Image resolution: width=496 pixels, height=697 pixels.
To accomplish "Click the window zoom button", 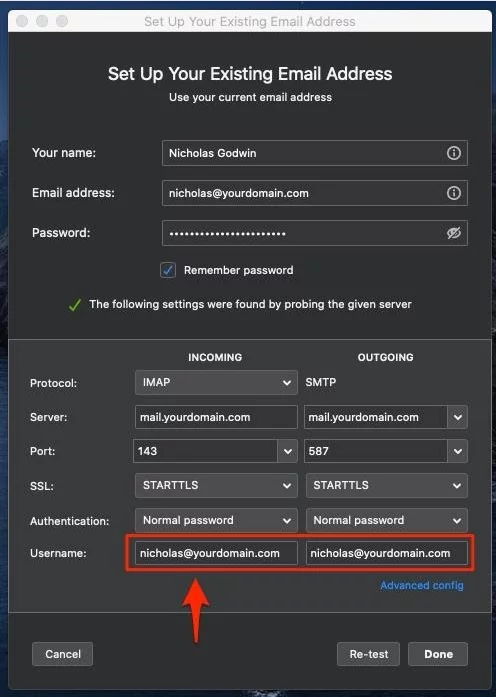I will click(62, 21).
